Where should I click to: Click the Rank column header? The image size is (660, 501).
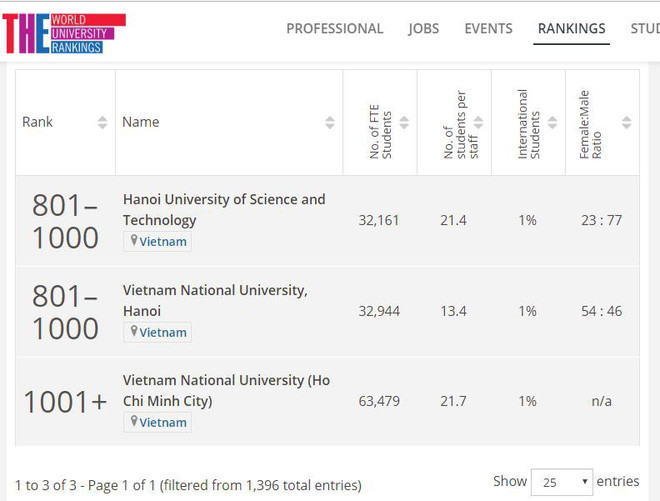pos(38,122)
